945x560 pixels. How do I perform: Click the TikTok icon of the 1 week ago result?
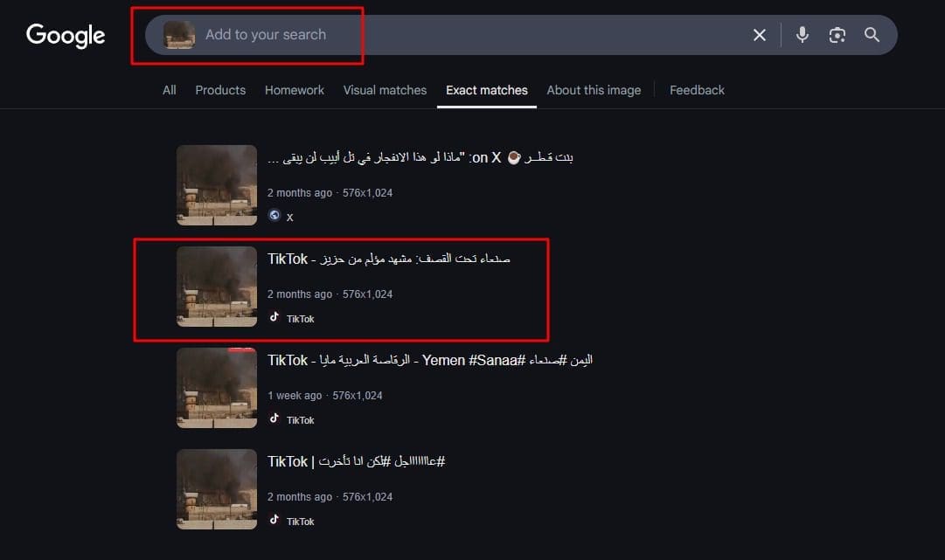274,418
